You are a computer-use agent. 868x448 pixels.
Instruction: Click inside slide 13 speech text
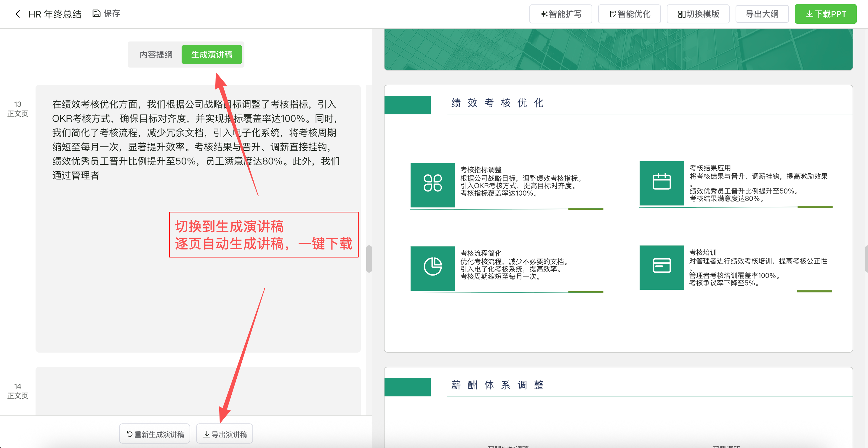coord(196,140)
